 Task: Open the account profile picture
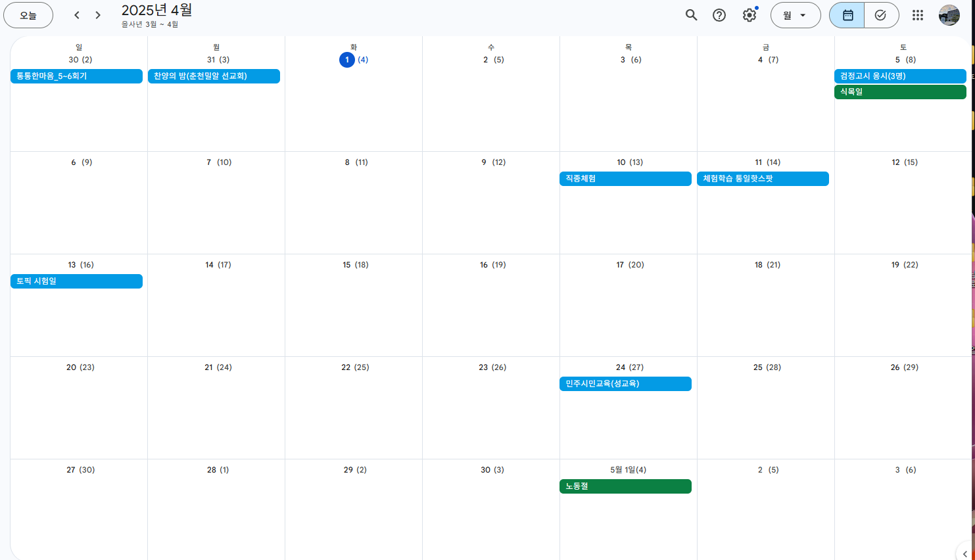[x=949, y=15]
